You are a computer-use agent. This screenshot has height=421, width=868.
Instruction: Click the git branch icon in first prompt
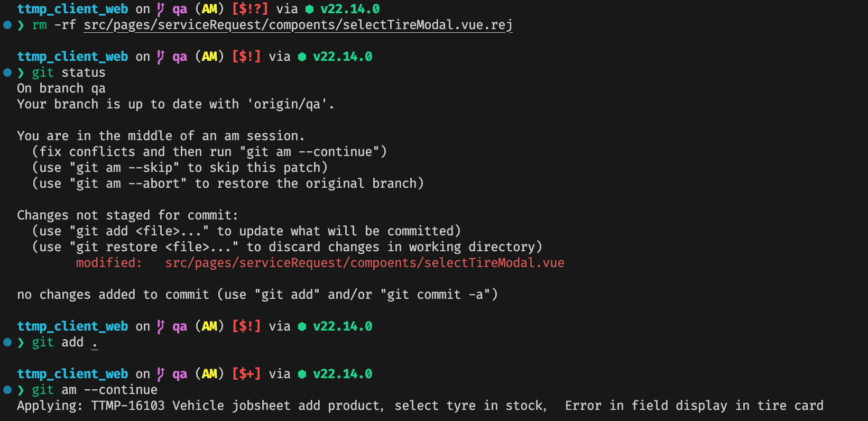[161, 9]
